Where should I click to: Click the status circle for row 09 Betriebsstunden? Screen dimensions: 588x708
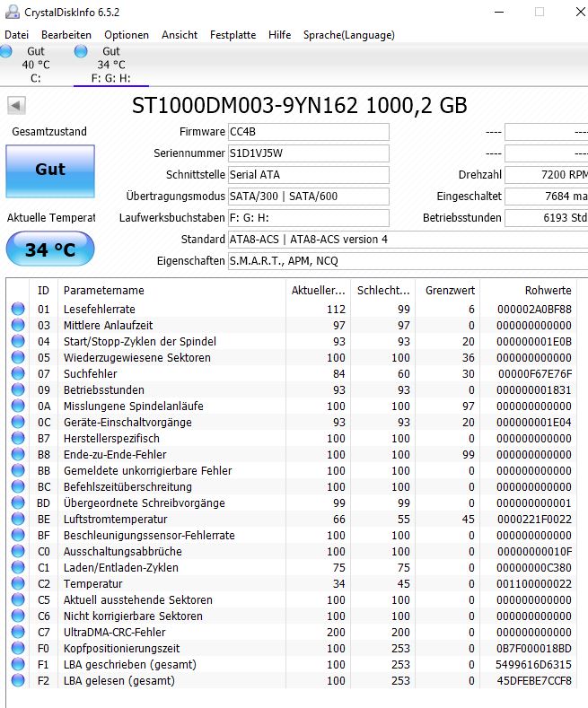point(18,389)
